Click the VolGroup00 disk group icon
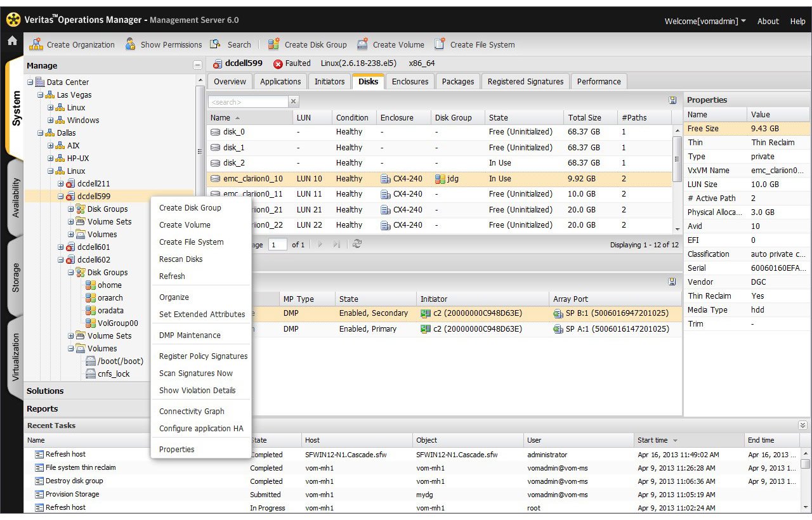812x520 pixels. click(91, 323)
